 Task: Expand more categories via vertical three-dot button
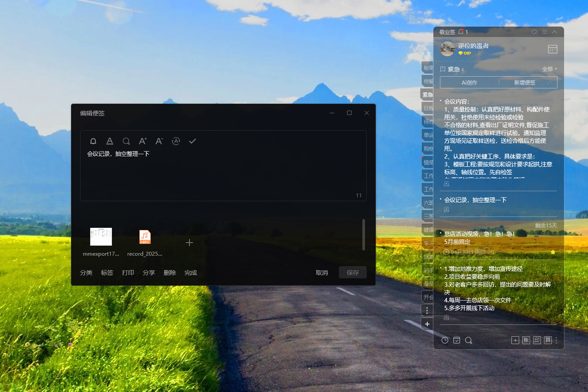click(427, 310)
